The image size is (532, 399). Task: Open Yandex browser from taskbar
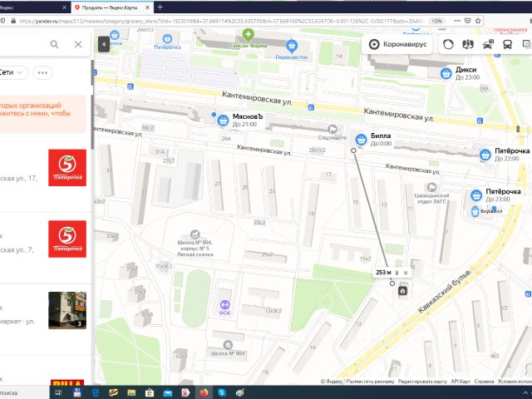[185, 393]
